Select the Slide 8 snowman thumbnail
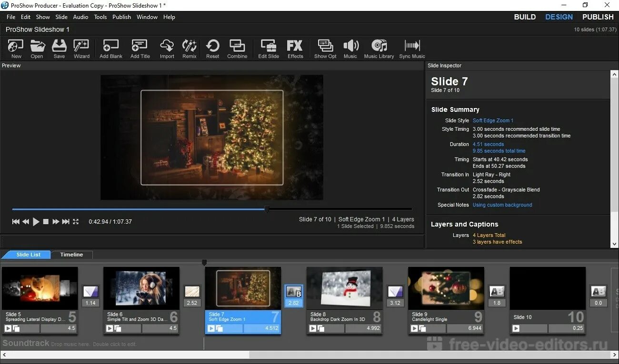 click(344, 288)
